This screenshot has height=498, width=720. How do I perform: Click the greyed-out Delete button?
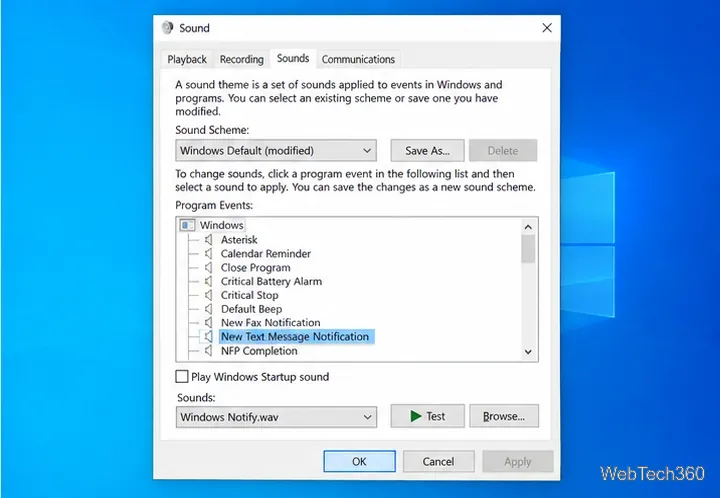click(x=503, y=151)
